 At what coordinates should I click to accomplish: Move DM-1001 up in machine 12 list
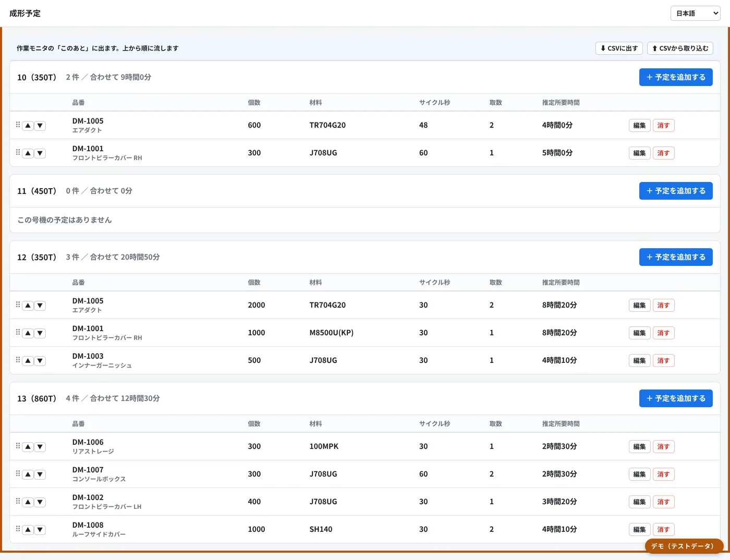(x=28, y=333)
